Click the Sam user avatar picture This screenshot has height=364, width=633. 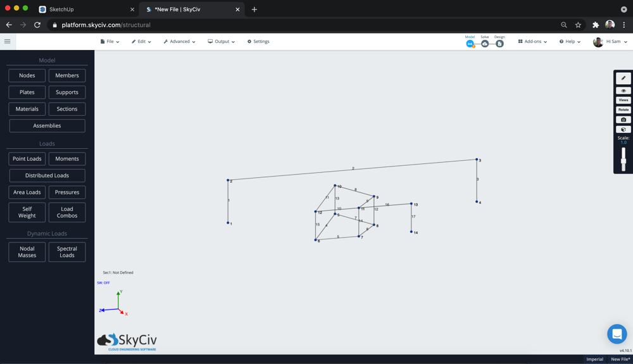598,42
